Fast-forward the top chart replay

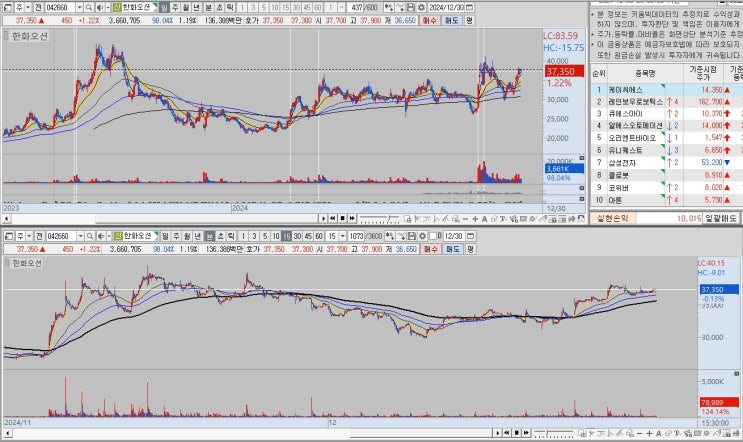click(352, 218)
